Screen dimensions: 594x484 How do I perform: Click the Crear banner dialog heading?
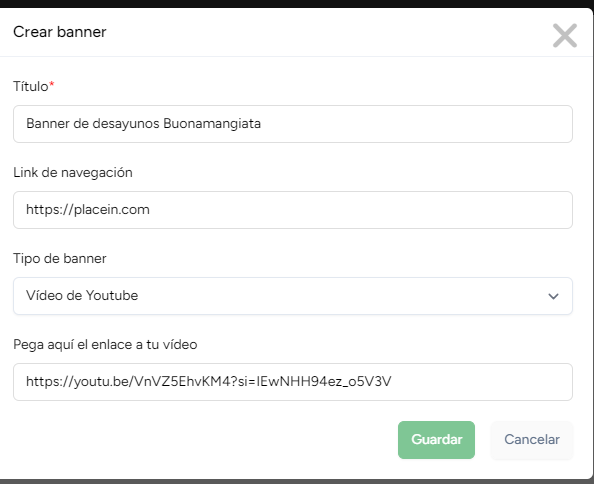60,32
